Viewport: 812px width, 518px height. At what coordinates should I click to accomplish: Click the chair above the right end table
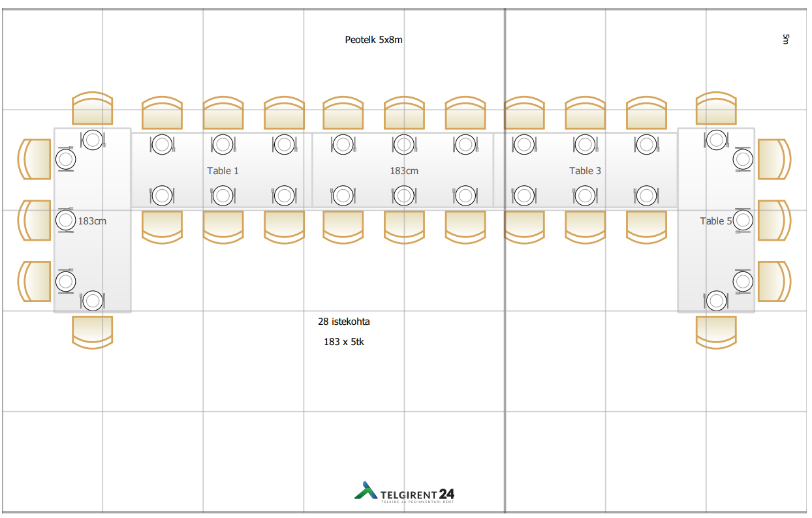coord(716,108)
